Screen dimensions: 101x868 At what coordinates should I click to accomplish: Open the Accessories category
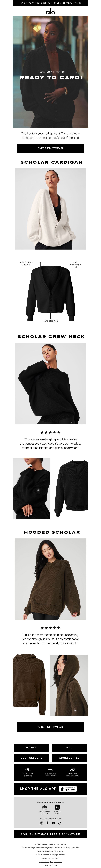(69, 758)
